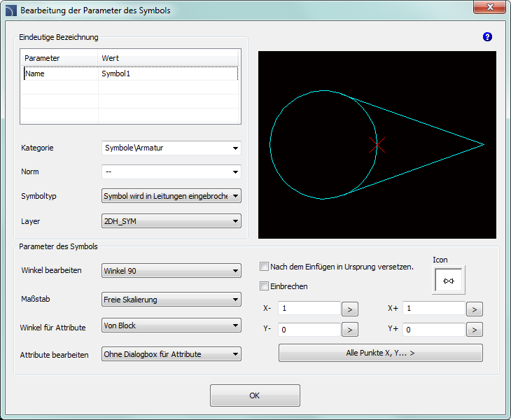Click the arrow button next to Y- field
The width and height of the screenshot is (511, 420).
(349, 330)
